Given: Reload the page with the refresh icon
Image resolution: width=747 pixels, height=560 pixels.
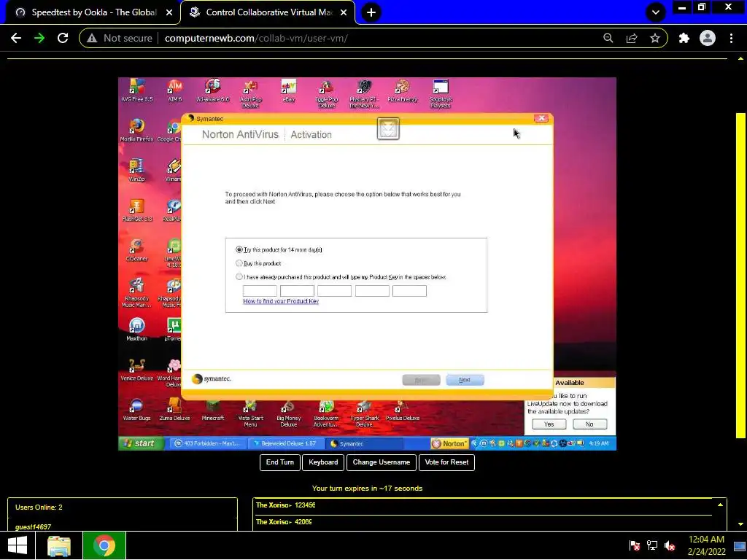Looking at the screenshot, I should click(63, 38).
